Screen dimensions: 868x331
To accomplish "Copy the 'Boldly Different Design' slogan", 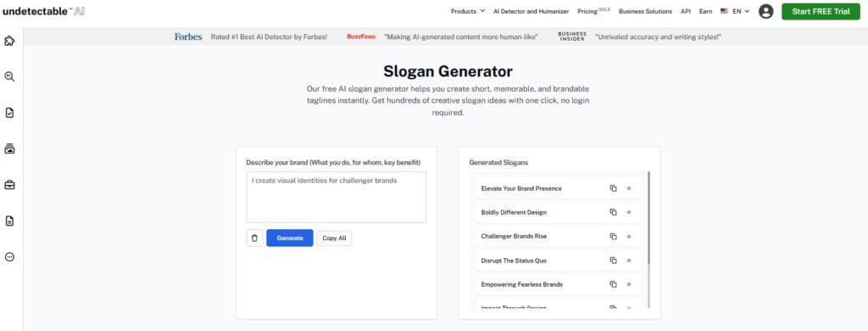I will click(x=613, y=212).
